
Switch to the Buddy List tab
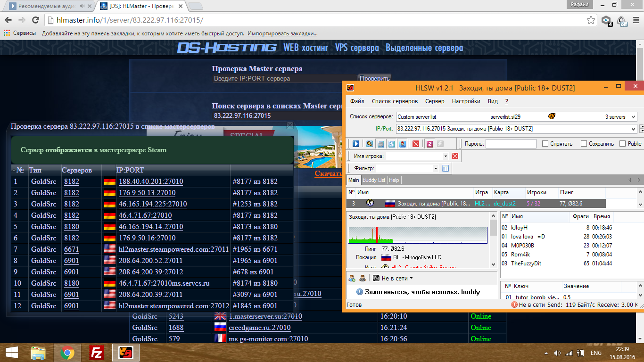[374, 180]
